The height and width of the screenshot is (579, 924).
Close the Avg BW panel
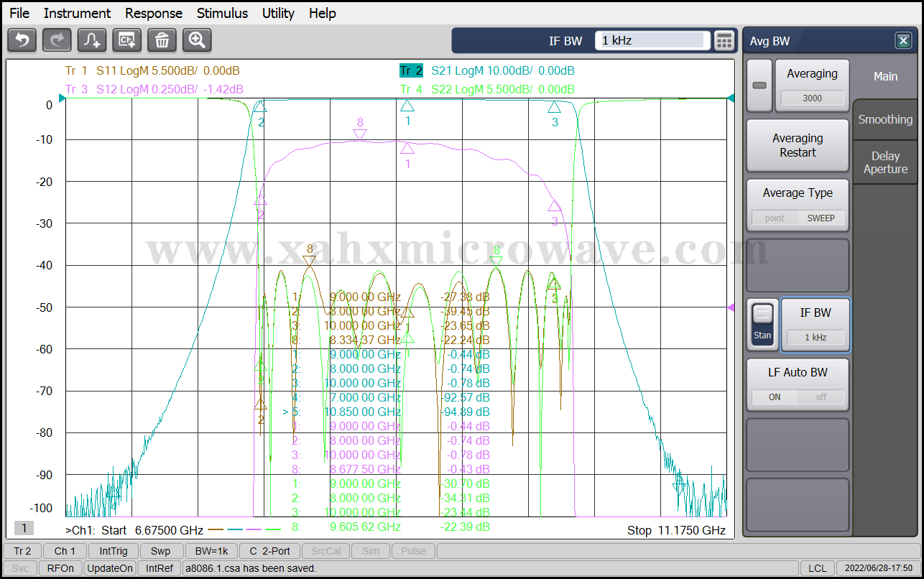click(904, 41)
